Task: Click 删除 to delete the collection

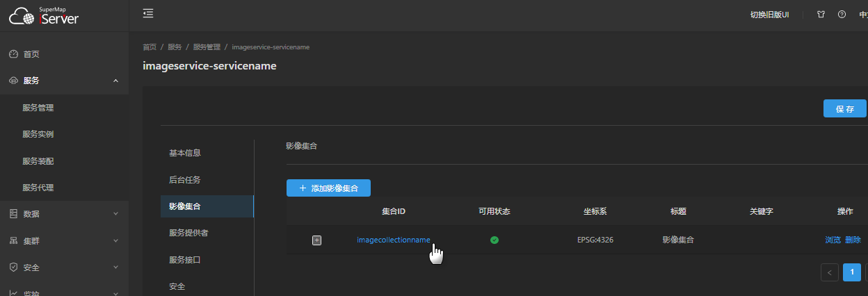Action: (853, 240)
